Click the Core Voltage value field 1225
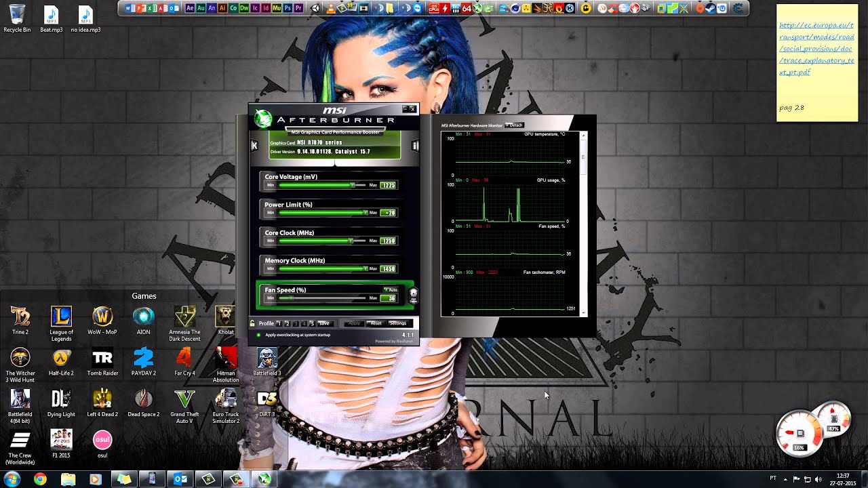The height and width of the screenshot is (488, 868). click(388, 185)
